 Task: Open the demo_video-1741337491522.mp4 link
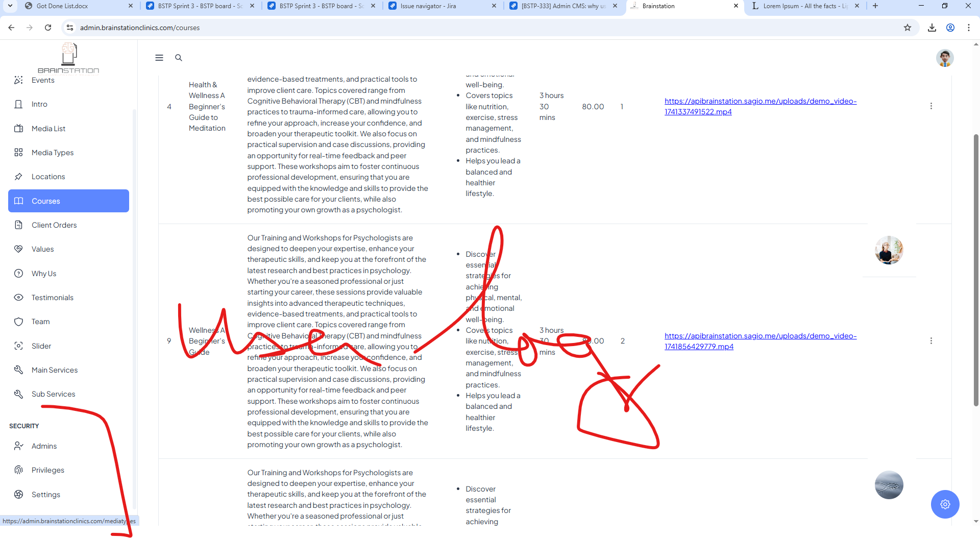760,106
